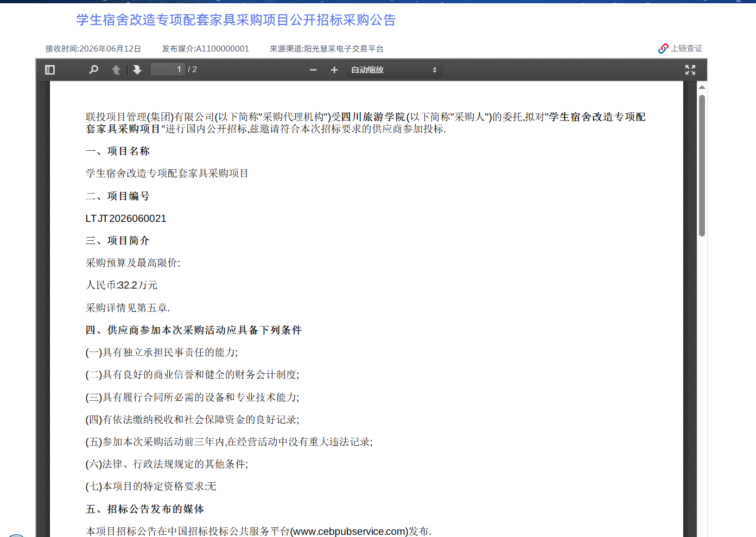Click the project number LTJT2026060021
The image size is (756, 537).
(126, 219)
